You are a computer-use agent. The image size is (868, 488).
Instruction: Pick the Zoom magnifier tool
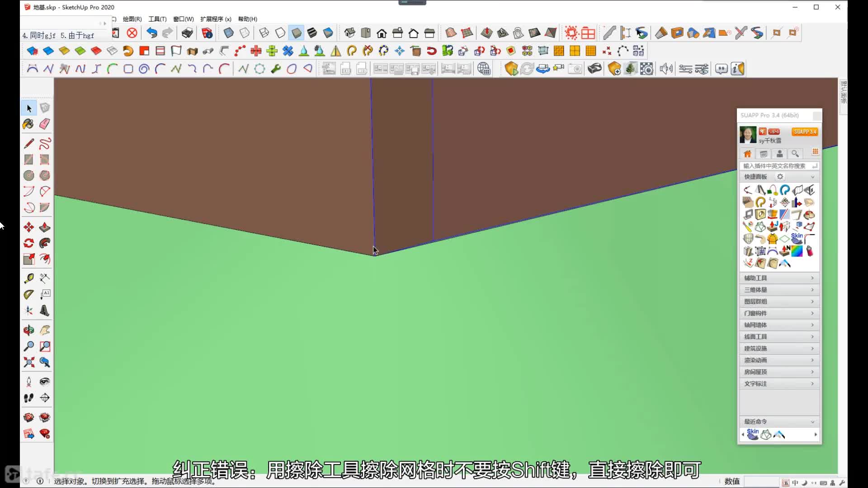tap(29, 346)
